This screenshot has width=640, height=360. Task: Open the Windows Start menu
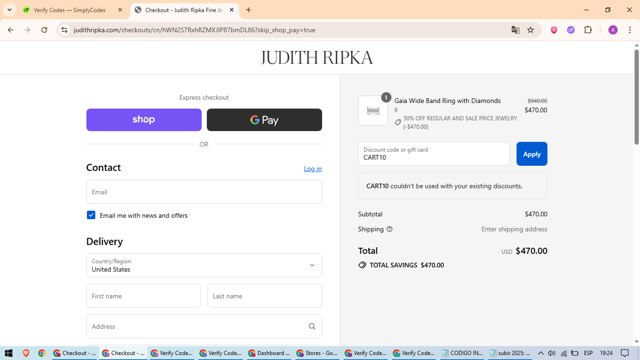click(9, 353)
